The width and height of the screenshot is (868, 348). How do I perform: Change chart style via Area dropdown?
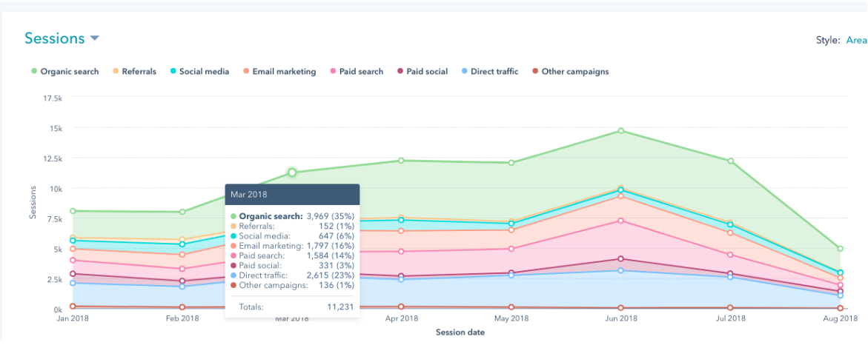point(856,40)
